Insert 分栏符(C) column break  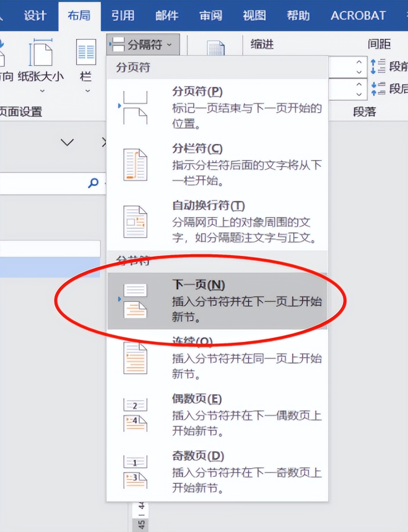coord(217,164)
